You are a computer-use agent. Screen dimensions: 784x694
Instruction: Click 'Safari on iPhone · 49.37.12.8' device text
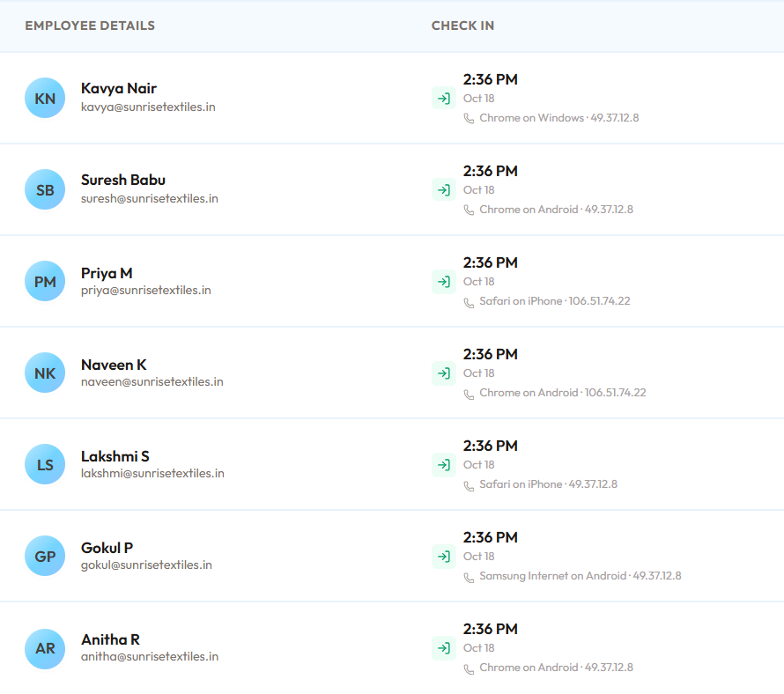coord(548,484)
